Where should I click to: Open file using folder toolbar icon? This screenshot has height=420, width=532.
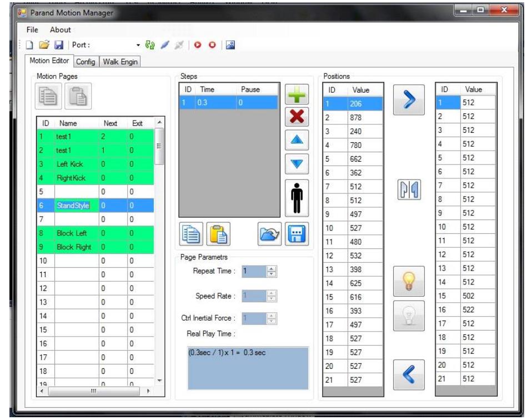click(x=44, y=45)
